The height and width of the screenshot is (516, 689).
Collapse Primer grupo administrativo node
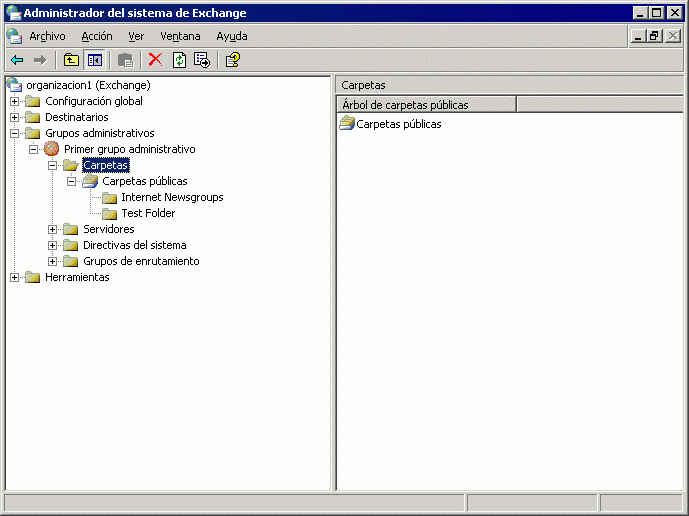pos(33,149)
